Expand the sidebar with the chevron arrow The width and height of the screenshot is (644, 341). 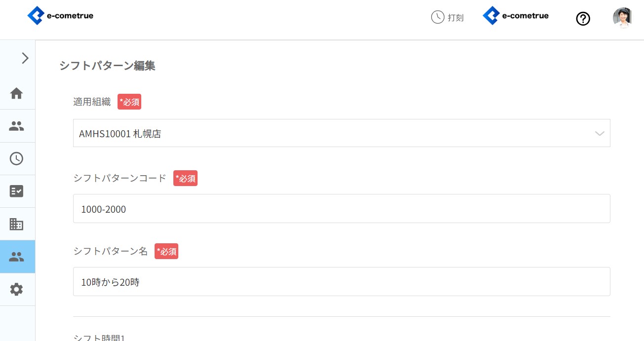25,58
